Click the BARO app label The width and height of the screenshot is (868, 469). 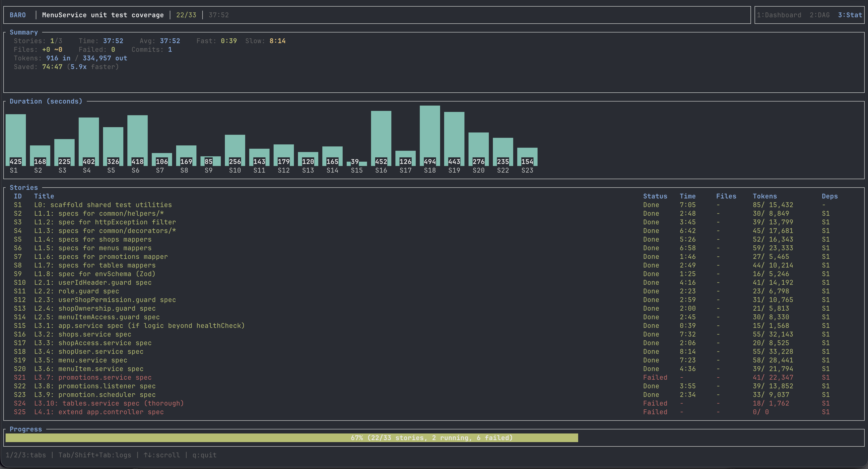click(18, 15)
